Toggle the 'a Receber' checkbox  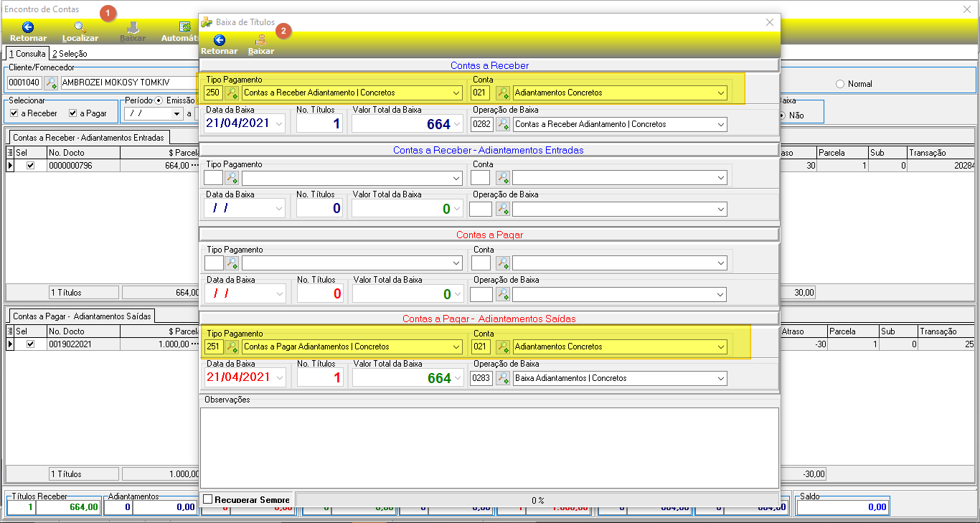pyautogui.click(x=14, y=113)
